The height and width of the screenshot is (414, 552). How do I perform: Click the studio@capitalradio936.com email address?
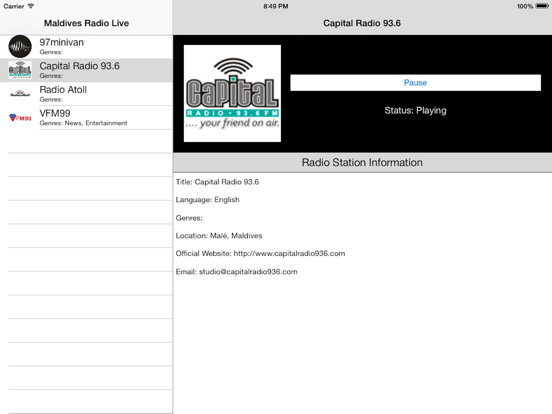pyautogui.click(x=248, y=271)
